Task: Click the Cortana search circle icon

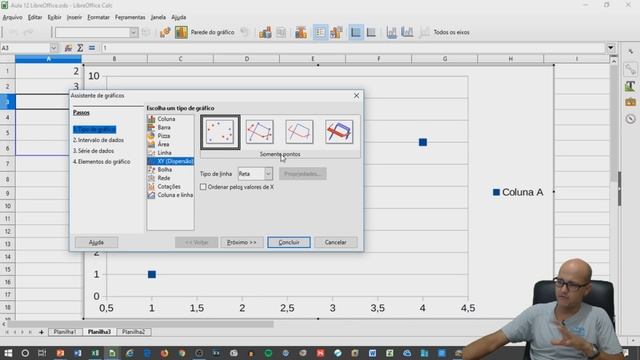Action: click(25, 353)
